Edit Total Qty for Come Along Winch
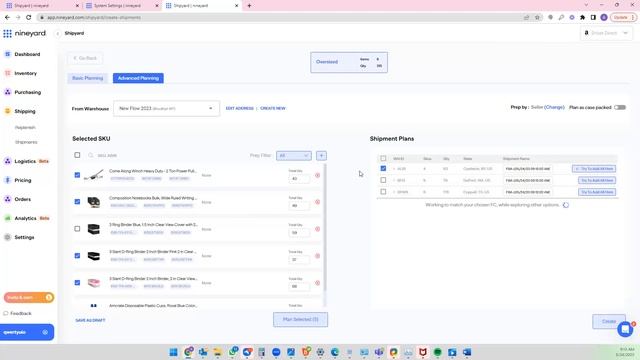640x360 pixels. [x=299, y=178]
